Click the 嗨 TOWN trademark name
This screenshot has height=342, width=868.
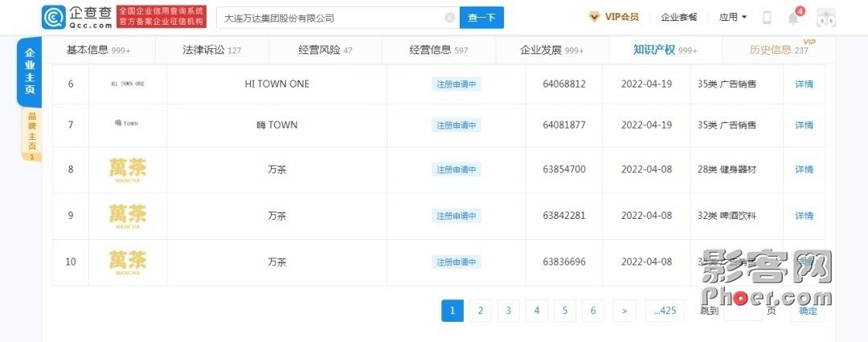point(276,125)
